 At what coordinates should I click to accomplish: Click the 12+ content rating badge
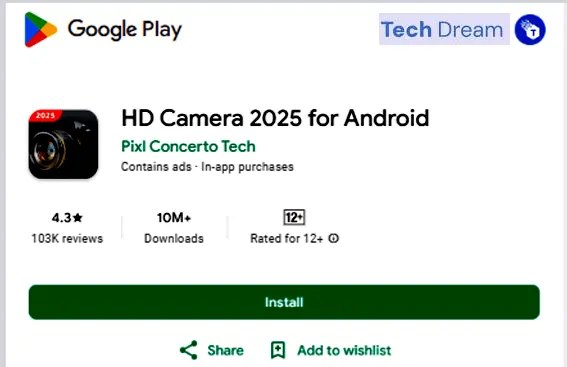[294, 217]
